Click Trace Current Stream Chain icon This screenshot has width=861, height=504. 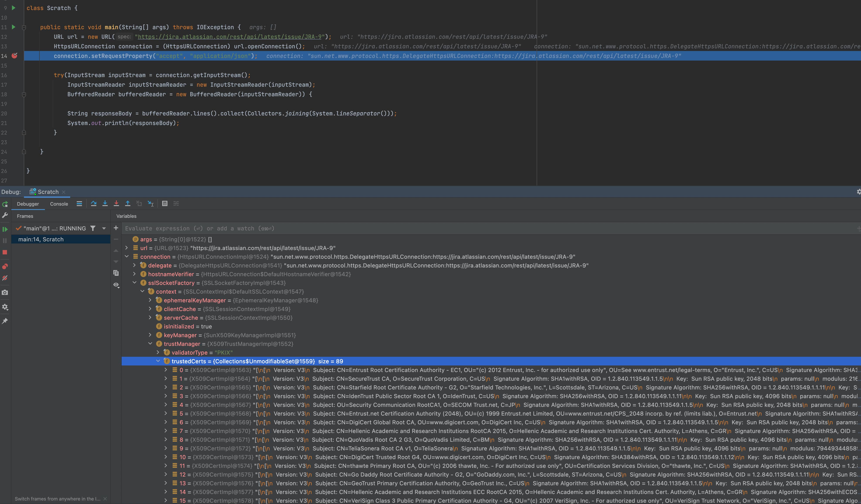[176, 203]
